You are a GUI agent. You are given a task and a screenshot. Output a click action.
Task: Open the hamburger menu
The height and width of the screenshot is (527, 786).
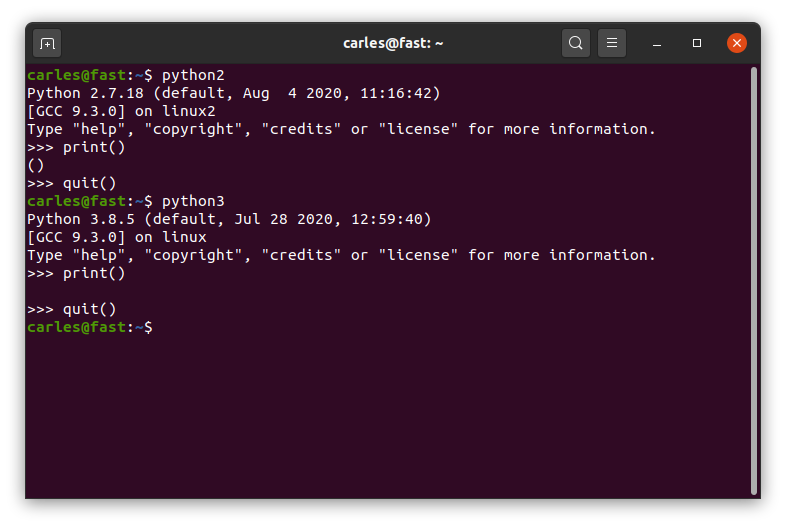tap(612, 43)
